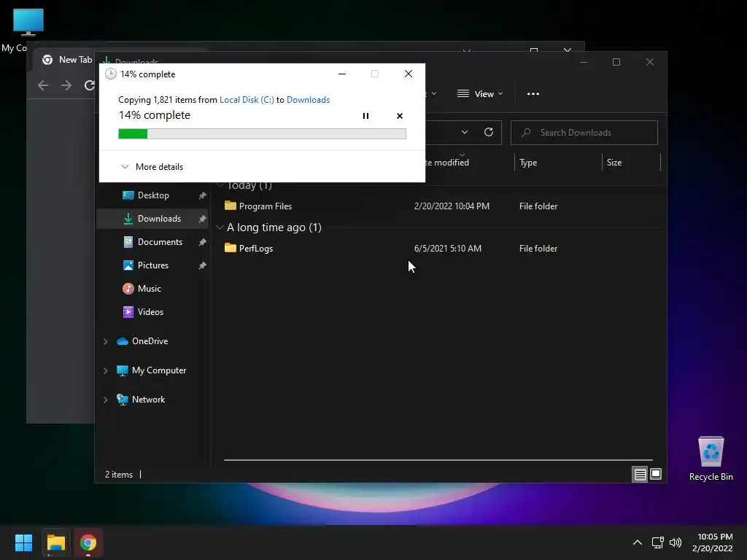Screen dimensions: 747x560
Task: Open Google Chrome from the taskbar
Action: [x=88, y=542]
